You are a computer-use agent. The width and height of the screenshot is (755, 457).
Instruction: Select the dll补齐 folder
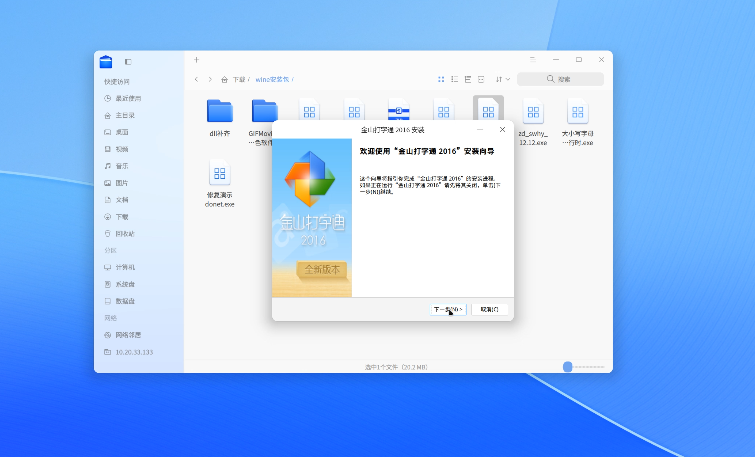click(220, 118)
